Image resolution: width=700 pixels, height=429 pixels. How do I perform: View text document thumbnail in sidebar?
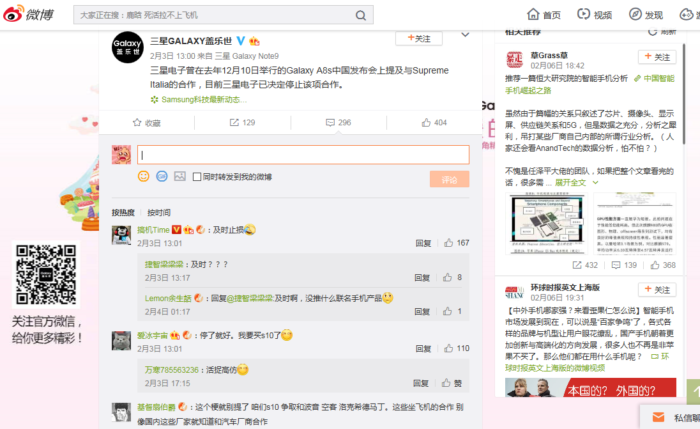pyautogui.click(x=635, y=223)
